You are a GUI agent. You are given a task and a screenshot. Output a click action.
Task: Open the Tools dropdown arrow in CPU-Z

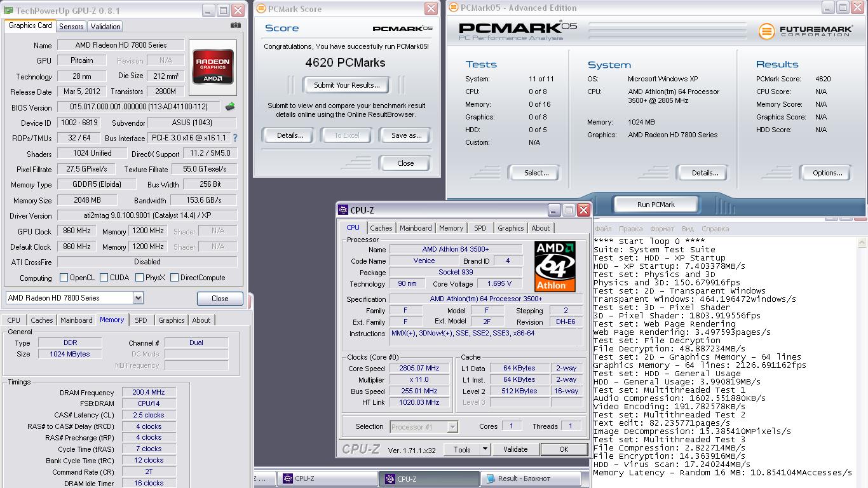coord(484,449)
